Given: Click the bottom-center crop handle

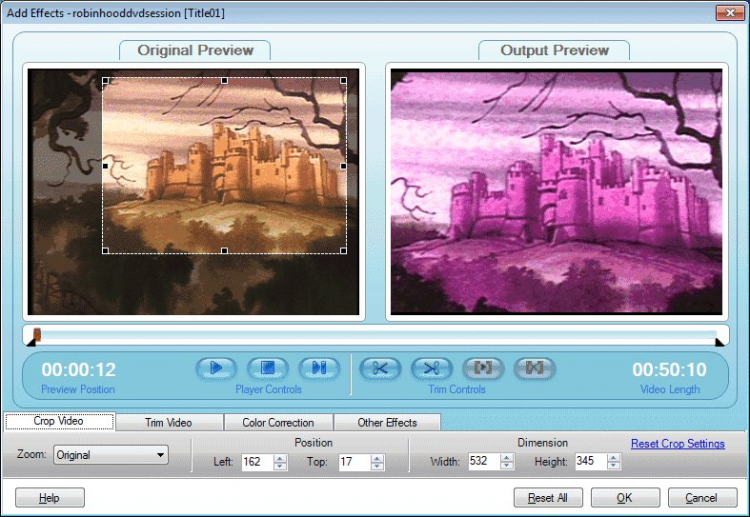Looking at the screenshot, I should [x=224, y=251].
